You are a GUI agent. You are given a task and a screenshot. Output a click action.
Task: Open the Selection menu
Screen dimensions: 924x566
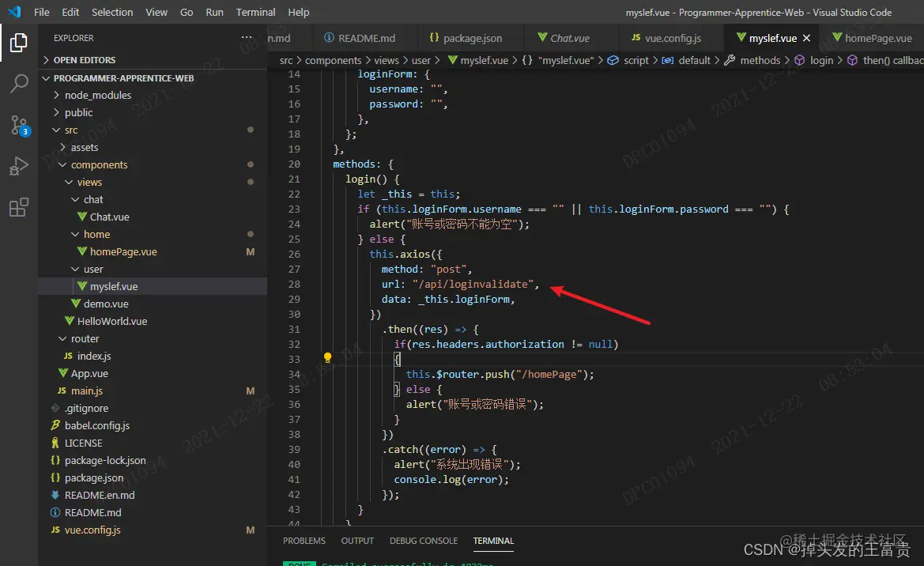[112, 12]
